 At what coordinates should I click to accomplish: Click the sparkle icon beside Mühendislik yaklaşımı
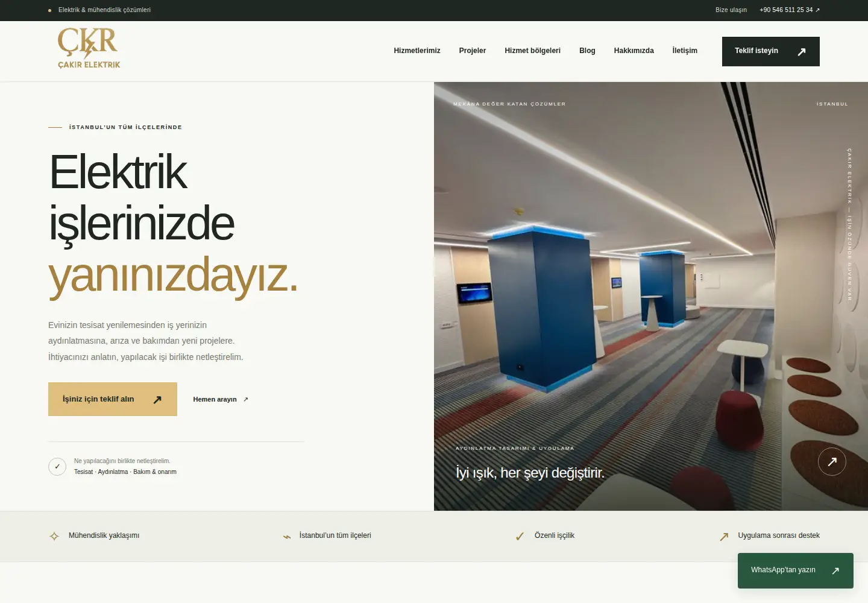pos(54,536)
